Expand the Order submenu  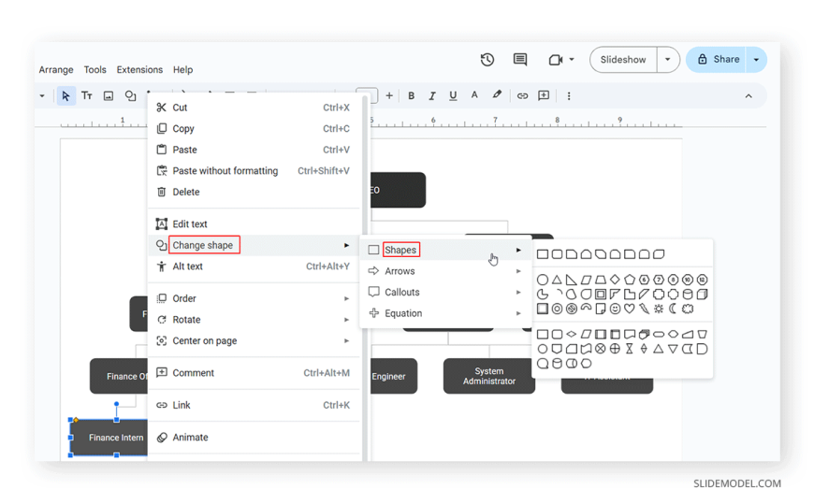(x=254, y=298)
